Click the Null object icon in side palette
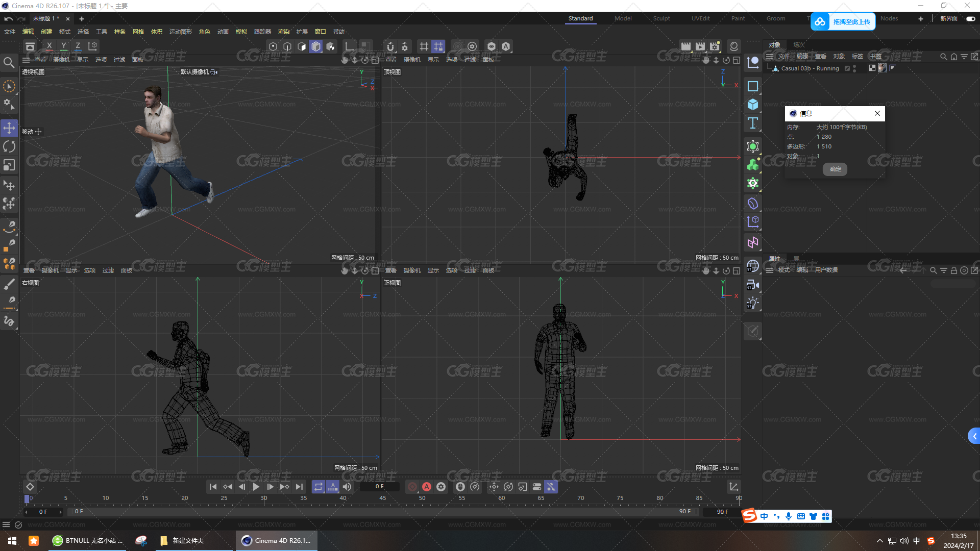 tap(753, 63)
